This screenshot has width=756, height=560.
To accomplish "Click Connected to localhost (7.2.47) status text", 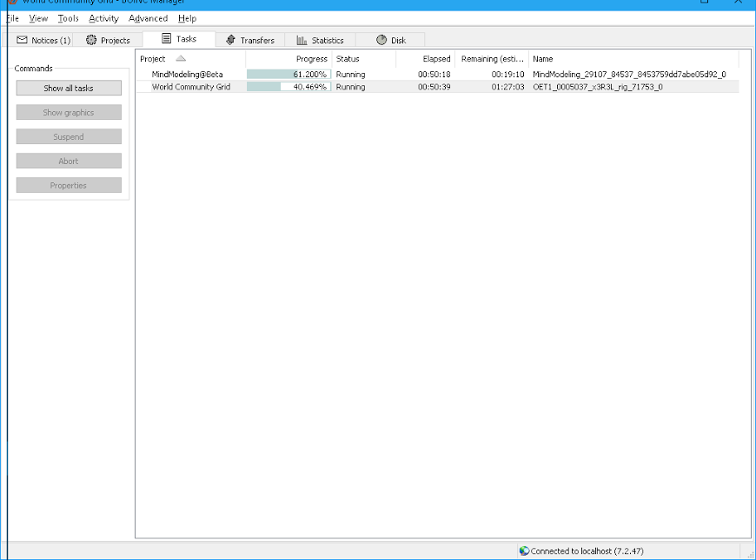I will (x=587, y=550).
